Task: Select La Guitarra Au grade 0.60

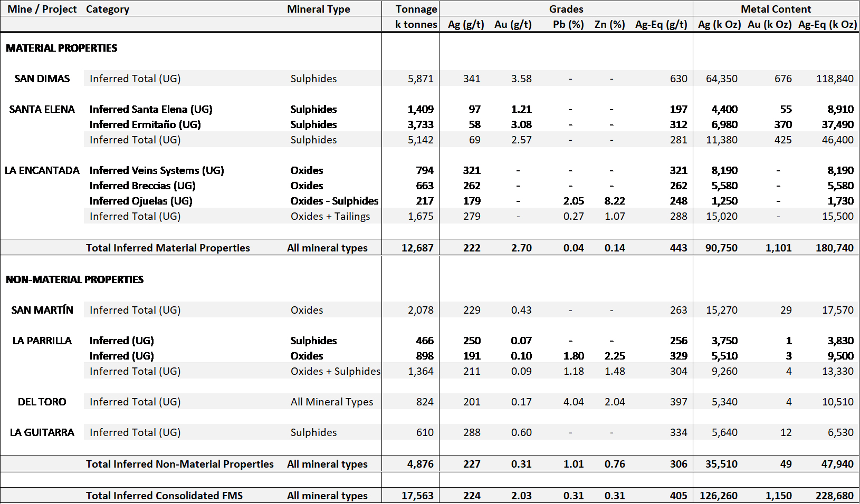Action: [x=521, y=432]
